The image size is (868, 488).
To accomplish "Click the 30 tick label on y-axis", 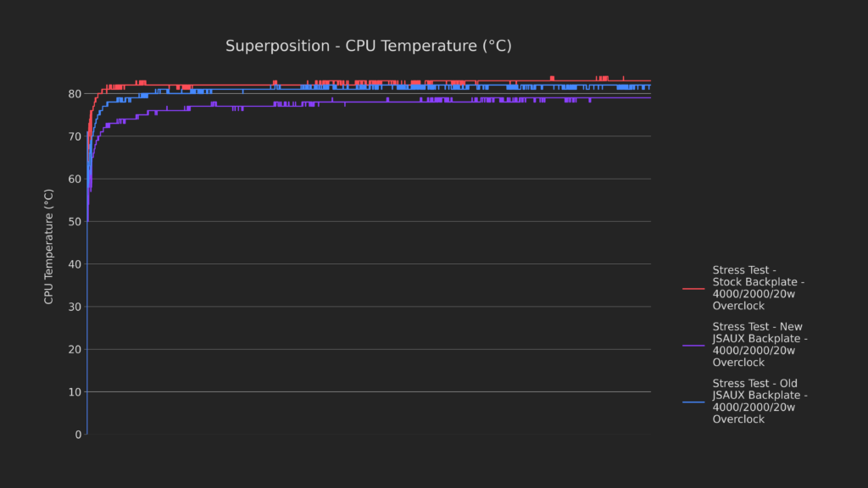I will click(x=75, y=307).
